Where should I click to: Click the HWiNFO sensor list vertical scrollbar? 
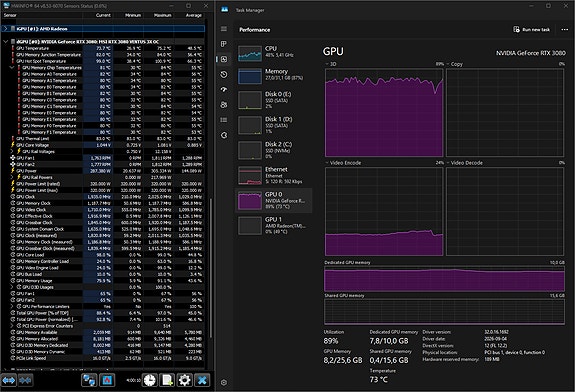tap(210, 268)
